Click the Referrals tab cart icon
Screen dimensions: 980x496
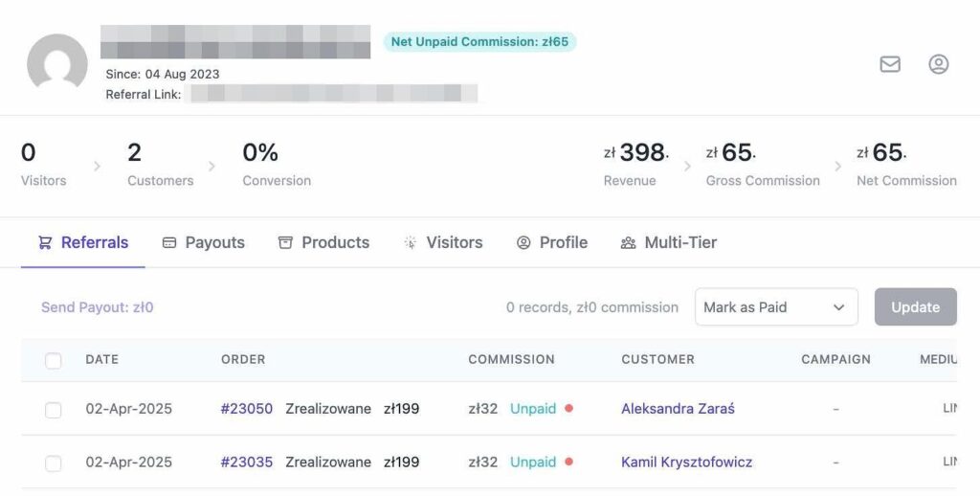(x=45, y=242)
